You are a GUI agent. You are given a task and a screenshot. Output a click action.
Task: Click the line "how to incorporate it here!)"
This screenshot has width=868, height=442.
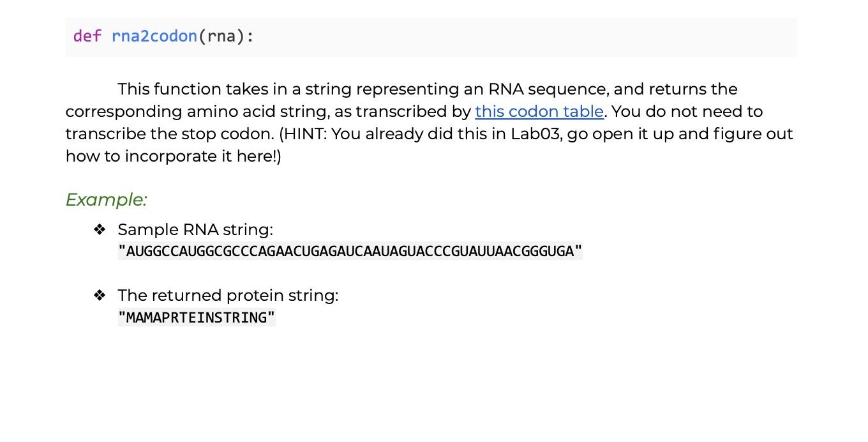point(174,156)
